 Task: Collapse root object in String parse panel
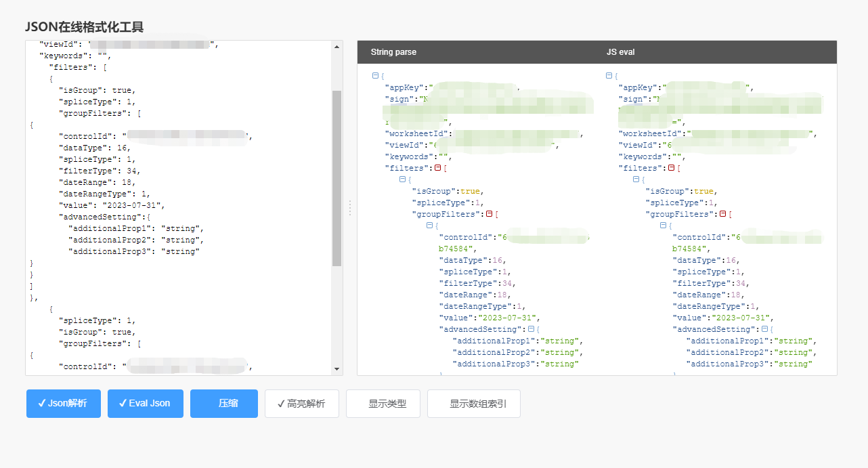(x=375, y=76)
